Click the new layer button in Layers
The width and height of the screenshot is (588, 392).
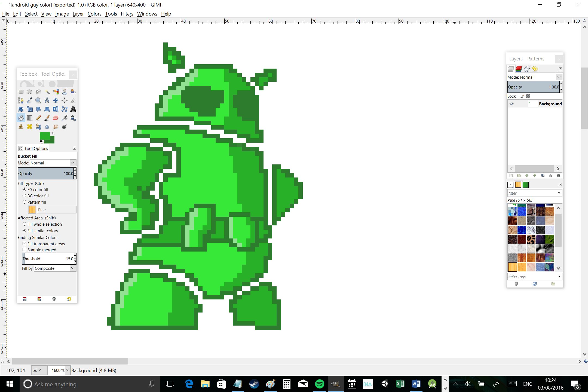pos(511,175)
